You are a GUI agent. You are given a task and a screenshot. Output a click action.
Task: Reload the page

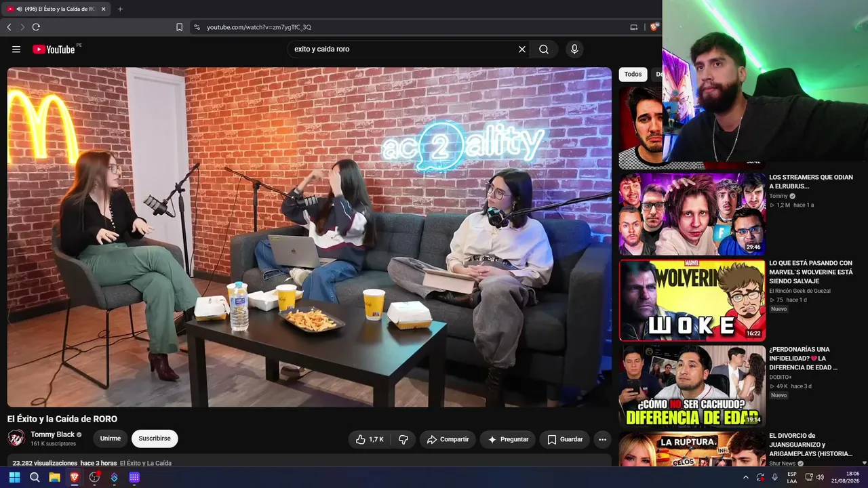(36, 27)
